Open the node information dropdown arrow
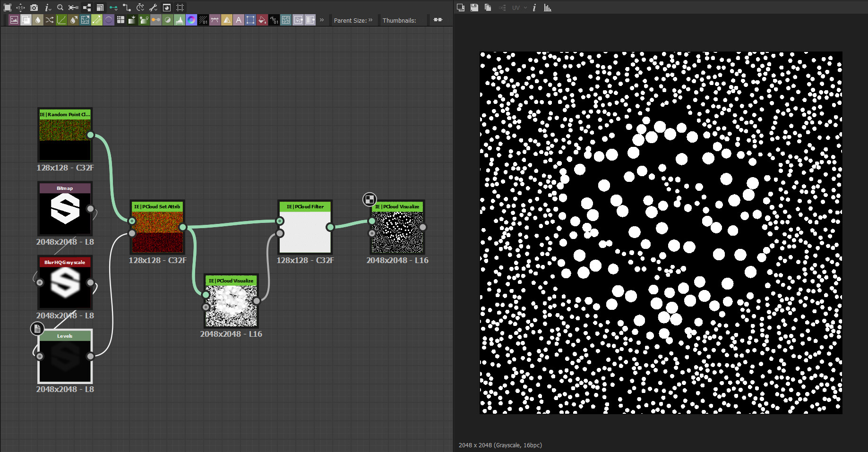Viewport: 868px width, 452px height. point(50,9)
